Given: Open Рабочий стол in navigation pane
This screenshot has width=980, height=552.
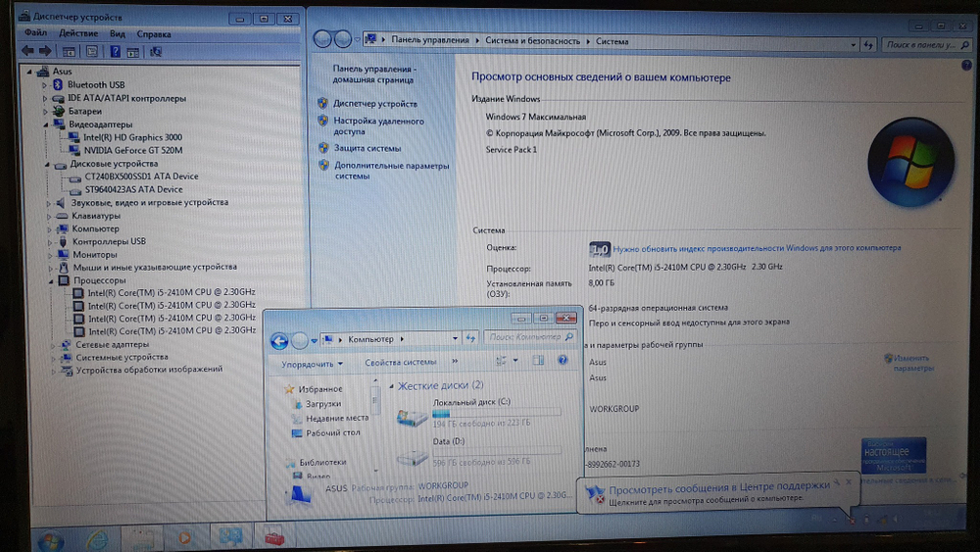Looking at the screenshot, I should click(332, 432).
